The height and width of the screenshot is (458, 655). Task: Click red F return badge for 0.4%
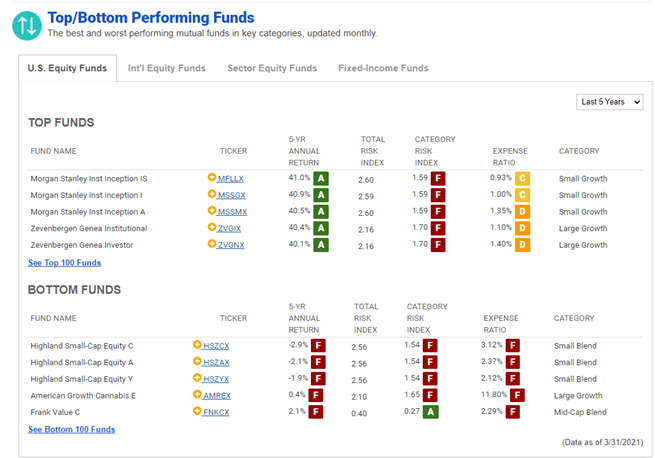click(316, 395)
